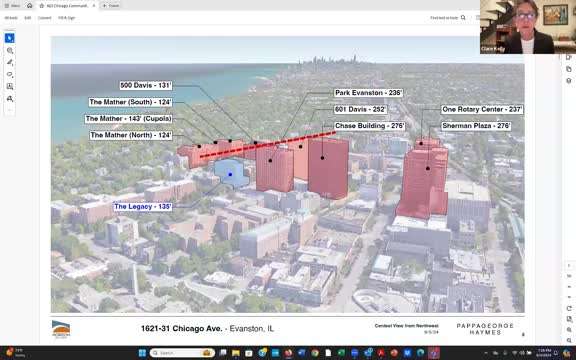Click the 'Sherman Plaza - 276'' label
The width and height of the screenshot is (576, 360).
pyautogui.click(x=476, y=126)
